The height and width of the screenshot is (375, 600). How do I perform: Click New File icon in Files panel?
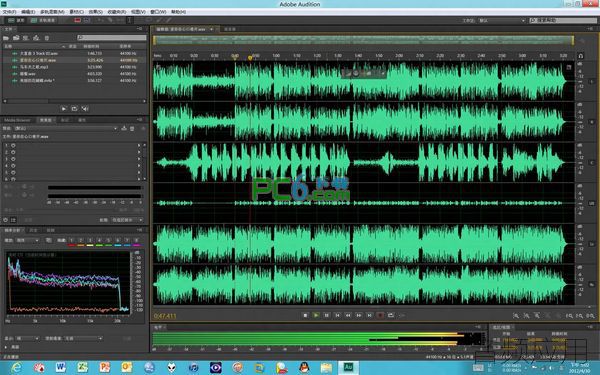tap(26, 38)
